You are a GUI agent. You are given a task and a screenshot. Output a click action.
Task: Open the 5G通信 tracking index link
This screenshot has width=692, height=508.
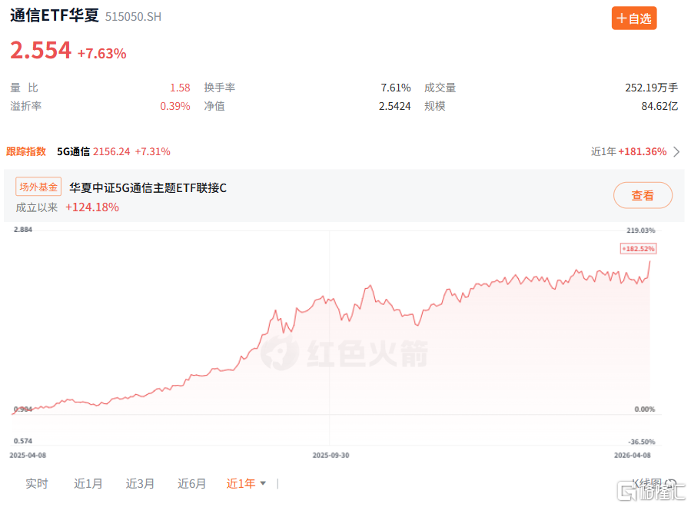(73, 151)
